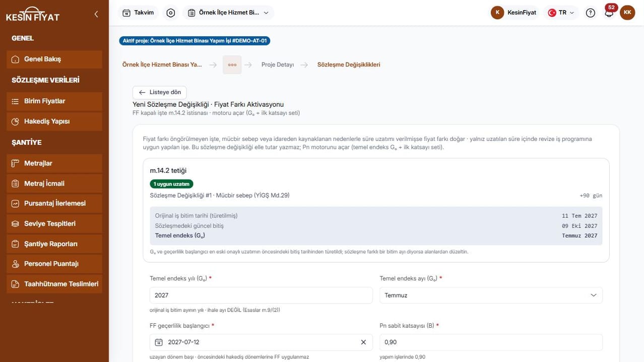The height and width of the screenshot is (362, 644).
Task: Click the Şantiye Raporları clipboard icon
Action: click(x=15, y=244)
